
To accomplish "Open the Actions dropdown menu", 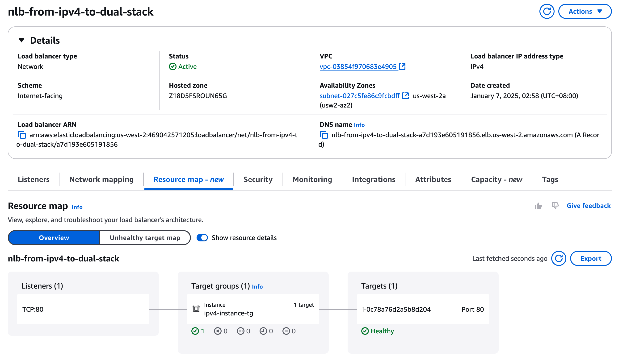I will click(585, 12).
